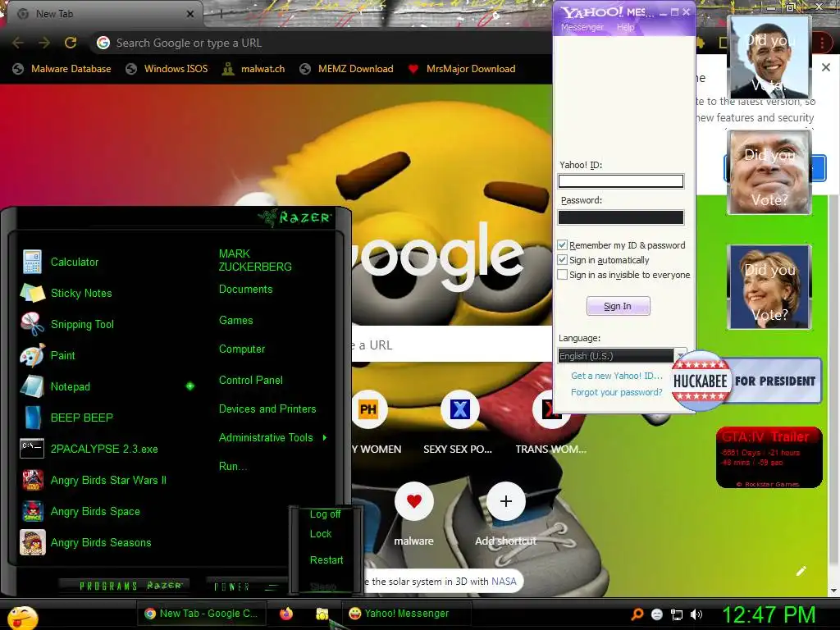
Task: Click the search magnifier tray icon
Action: point(637,614)
